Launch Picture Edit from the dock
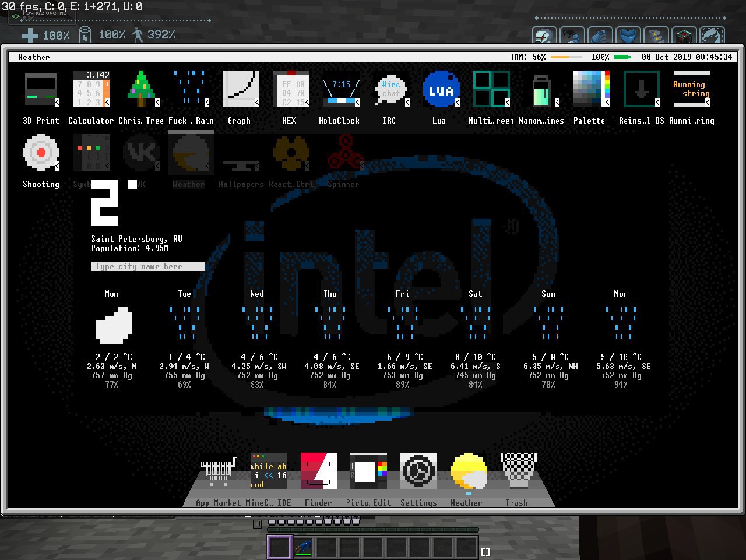Screen dimensions: 746x560 pyautogui.click(x=369, y=471)
